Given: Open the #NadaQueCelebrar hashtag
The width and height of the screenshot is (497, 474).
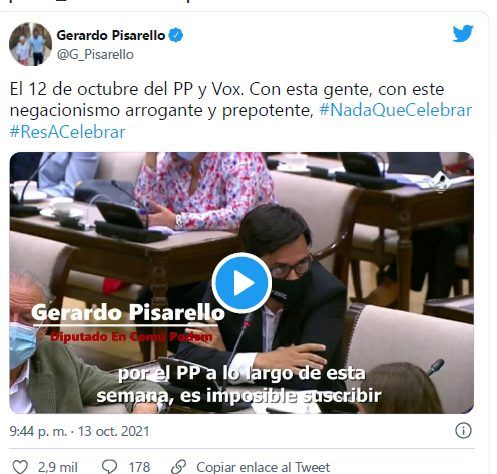Looking at the screenshot, I should coord(395,110).
